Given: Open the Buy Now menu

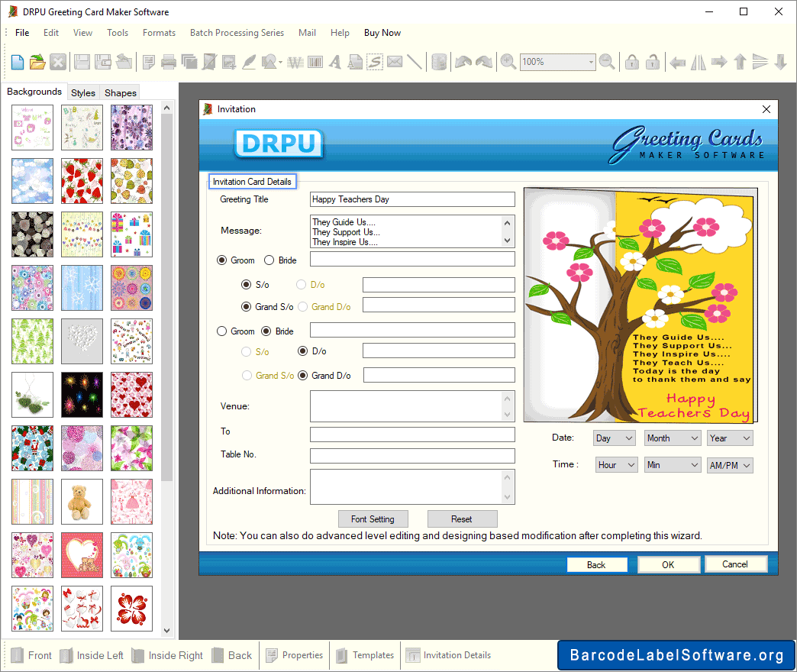Looking at the screenshot, I should [x=382, y=33].
